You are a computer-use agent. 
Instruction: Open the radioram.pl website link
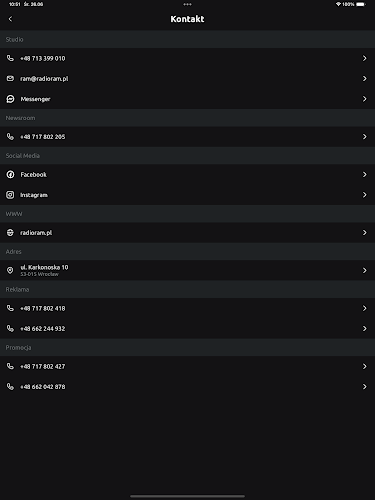[187, 233]
